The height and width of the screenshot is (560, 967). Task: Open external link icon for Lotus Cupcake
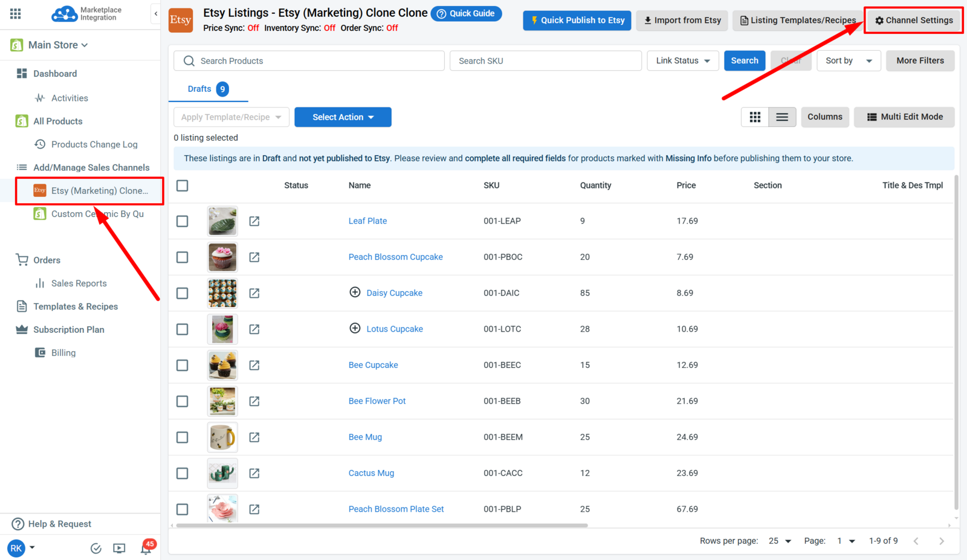tap(254, 329)
